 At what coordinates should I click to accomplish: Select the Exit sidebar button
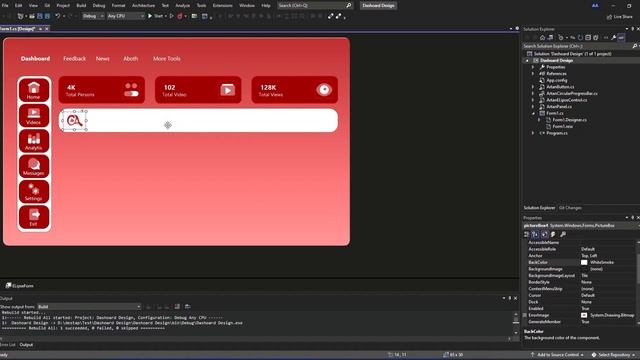coord(34,217)
